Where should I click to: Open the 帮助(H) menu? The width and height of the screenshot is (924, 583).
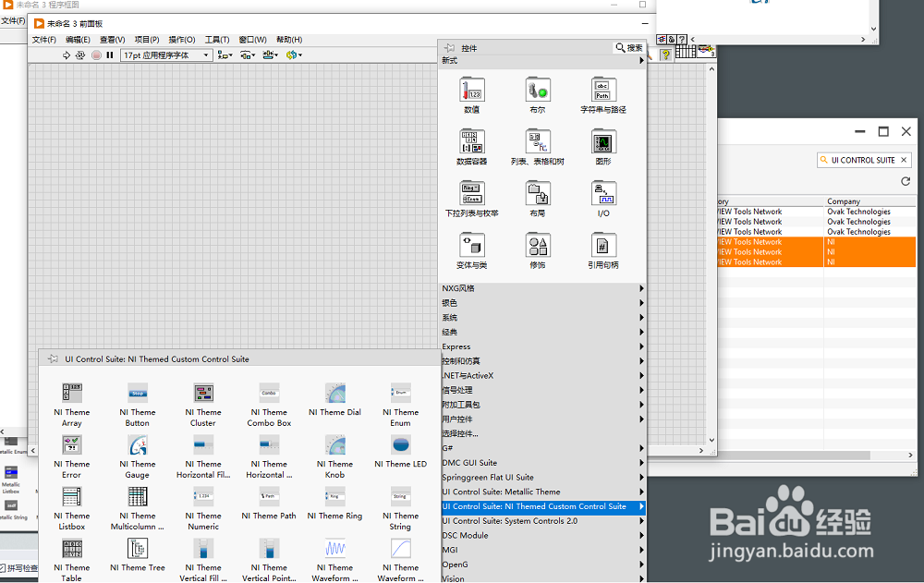288,40
